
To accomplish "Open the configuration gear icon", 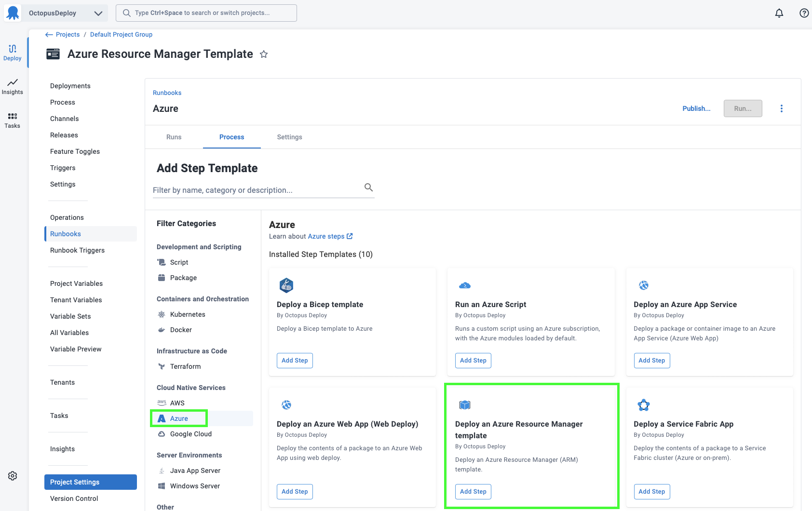I will click(13, 476).
